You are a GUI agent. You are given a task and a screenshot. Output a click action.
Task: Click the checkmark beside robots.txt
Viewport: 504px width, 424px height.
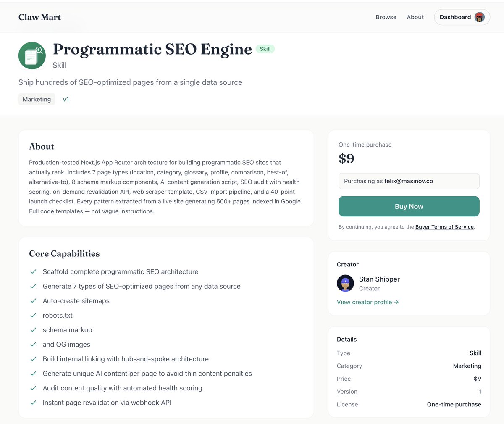33,315
